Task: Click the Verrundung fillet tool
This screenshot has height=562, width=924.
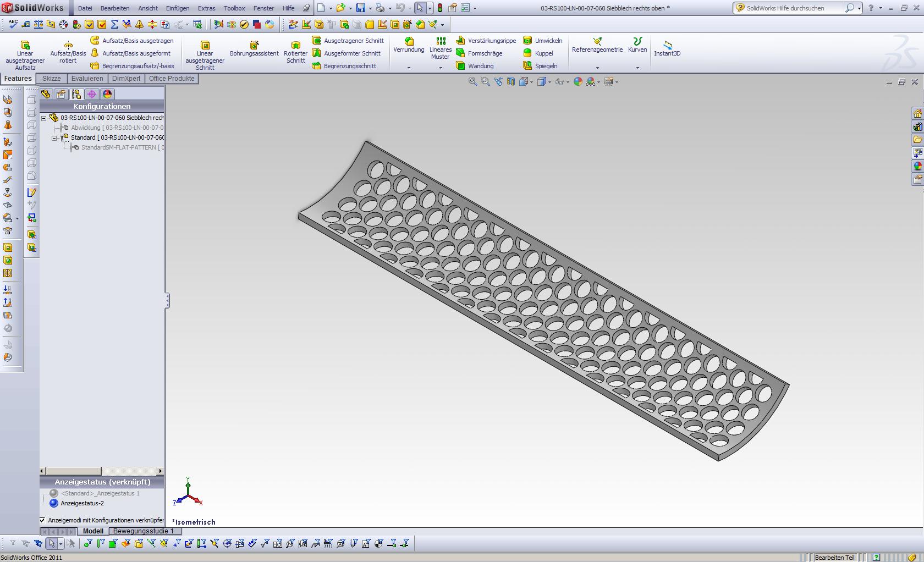Action: click(x=409, y=45)
